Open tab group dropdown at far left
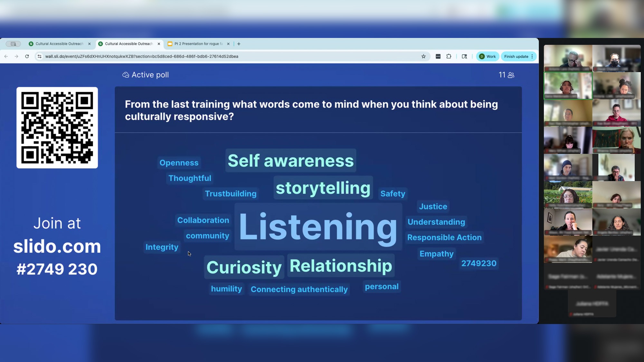The width and height of the screenshot is (644, 362). pos(13,44)
